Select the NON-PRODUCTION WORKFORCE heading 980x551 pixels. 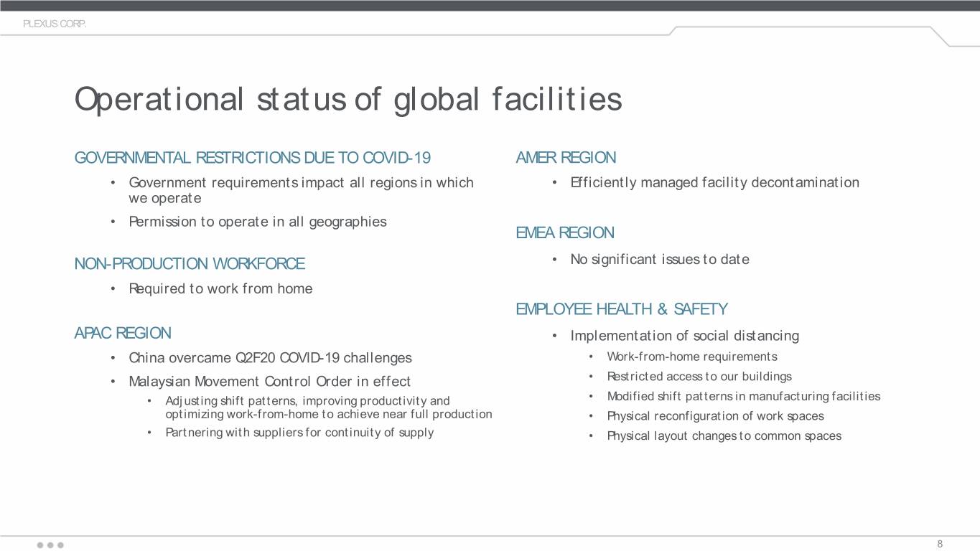pyautogui.click(x=190, y=264)
